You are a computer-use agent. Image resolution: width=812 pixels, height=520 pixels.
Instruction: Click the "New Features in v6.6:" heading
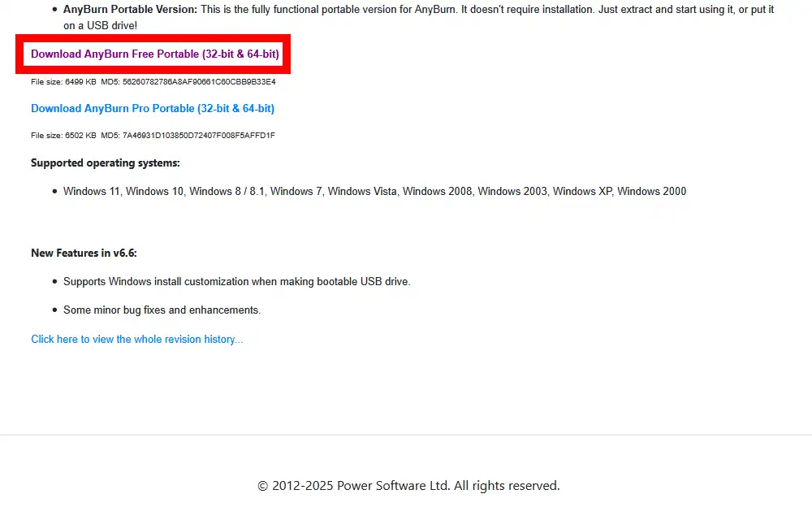(x=84, y=253)
